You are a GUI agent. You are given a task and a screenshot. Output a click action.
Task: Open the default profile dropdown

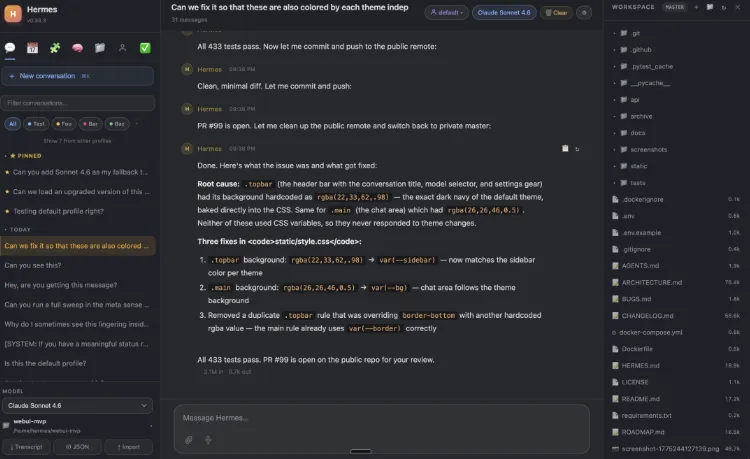tap(446, 13)
